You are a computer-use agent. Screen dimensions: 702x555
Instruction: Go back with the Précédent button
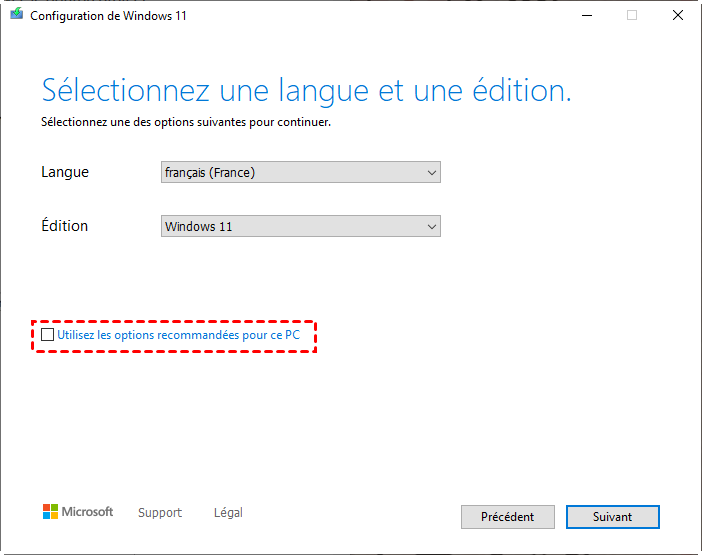pyautogui.click(x=507, y=517)
